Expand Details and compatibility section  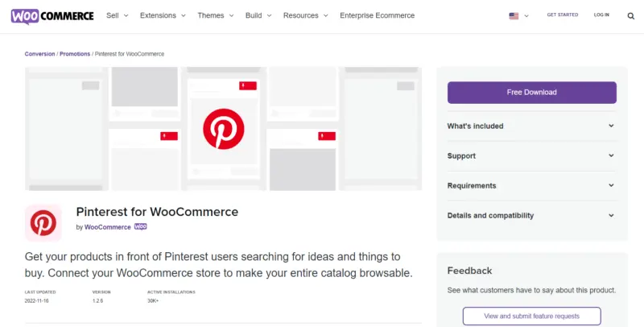(531, 215)
